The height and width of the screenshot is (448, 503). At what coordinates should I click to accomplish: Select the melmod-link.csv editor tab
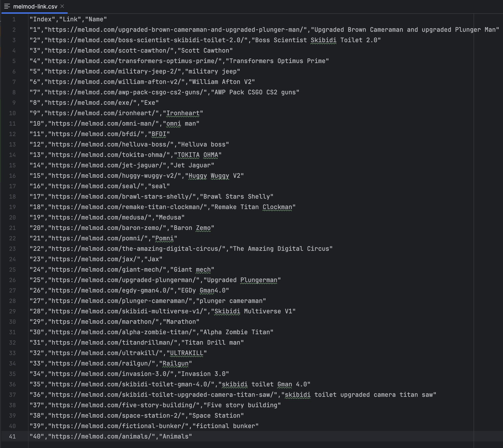point(35,7)
